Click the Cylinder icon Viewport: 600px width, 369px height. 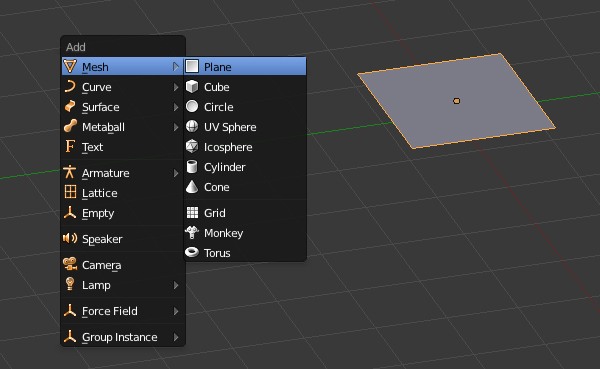[192, 167]
